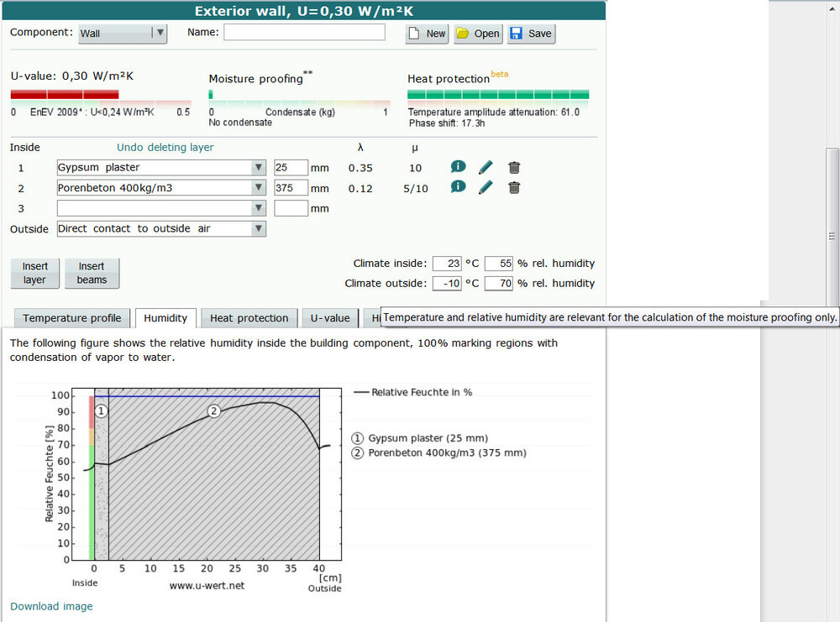Expand the Component type dropdown

pyautogui.click(x=123, y=34)
